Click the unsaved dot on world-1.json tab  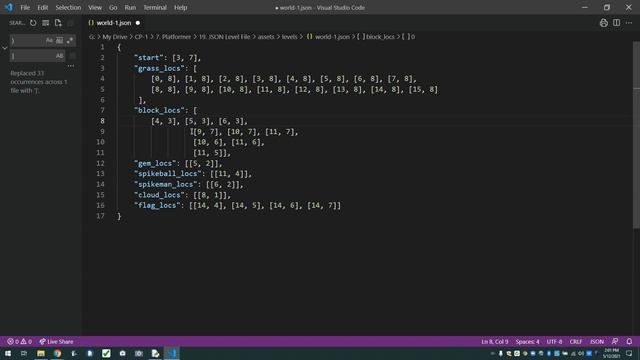[x=138, y=23]
